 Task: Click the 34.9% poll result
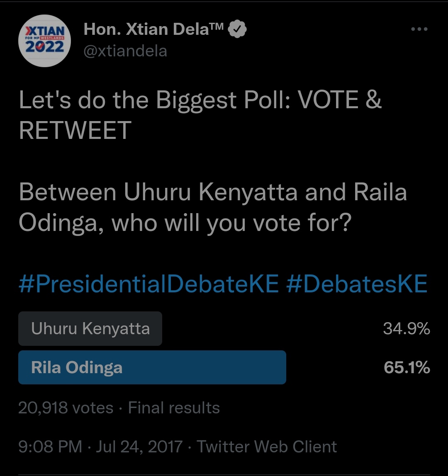tap(406, 329)
